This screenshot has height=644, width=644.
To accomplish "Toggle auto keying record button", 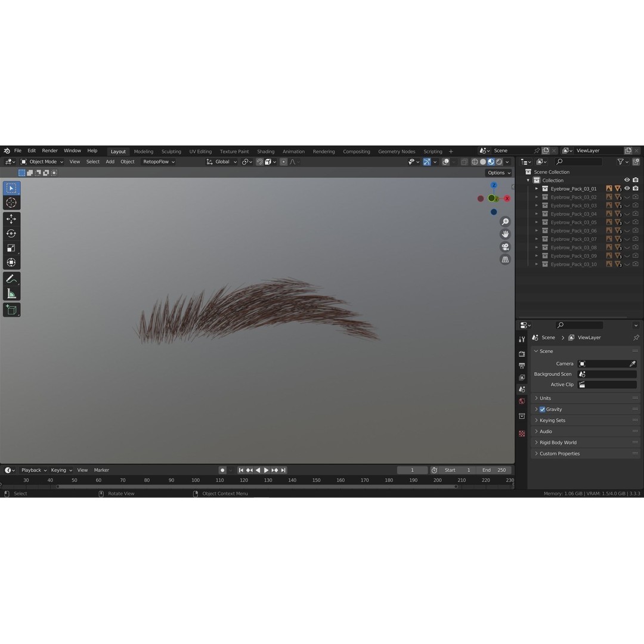I will click(222, 470).
